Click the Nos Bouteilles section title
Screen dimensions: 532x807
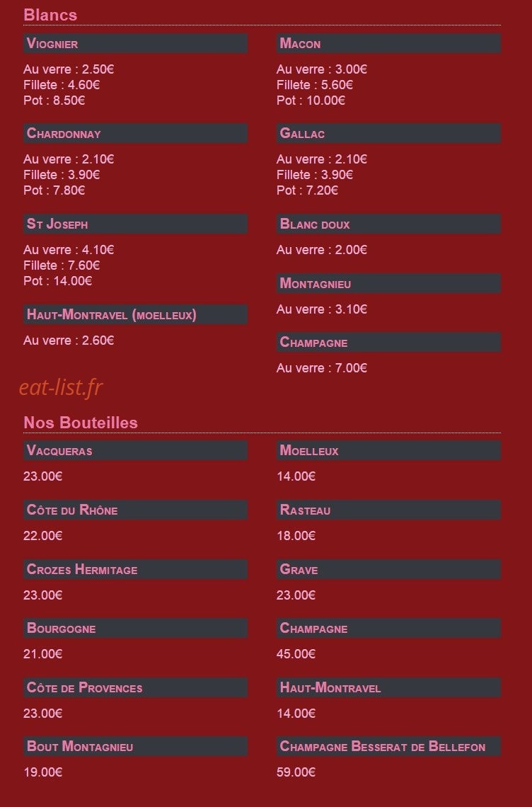pyautogui.click(x=81, y=423)
